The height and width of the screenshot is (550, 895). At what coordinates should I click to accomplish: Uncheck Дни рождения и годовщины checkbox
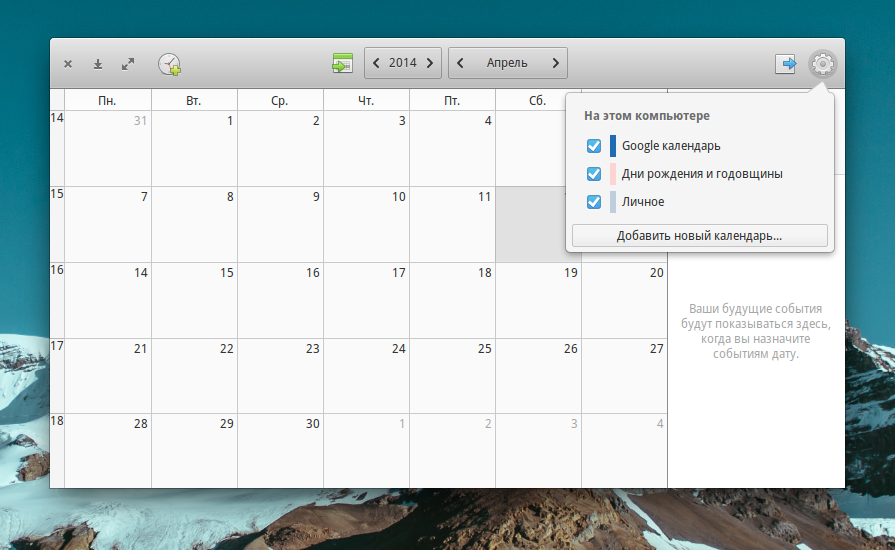tap(594, 174)
